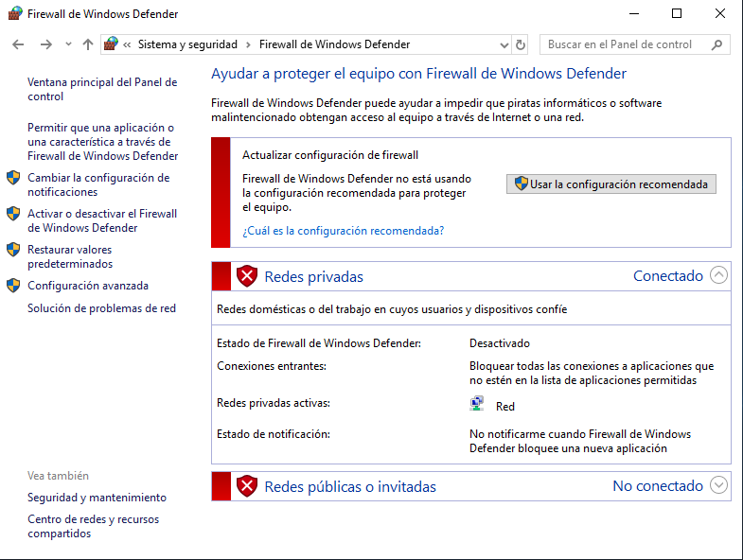
Task: Open Permitir que una aplicación o característica link
Action: click(103, 142)
